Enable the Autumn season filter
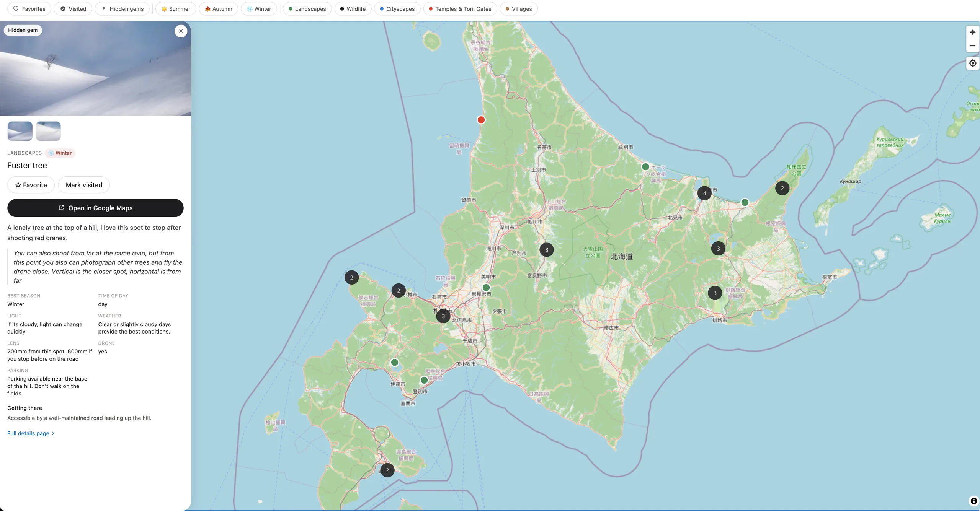 [219, 9]
